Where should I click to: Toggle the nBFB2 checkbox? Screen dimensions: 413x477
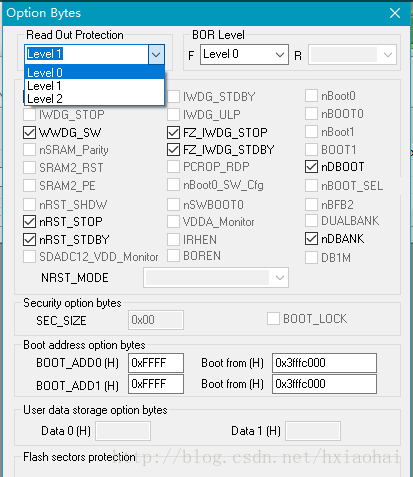coord(311,204)
